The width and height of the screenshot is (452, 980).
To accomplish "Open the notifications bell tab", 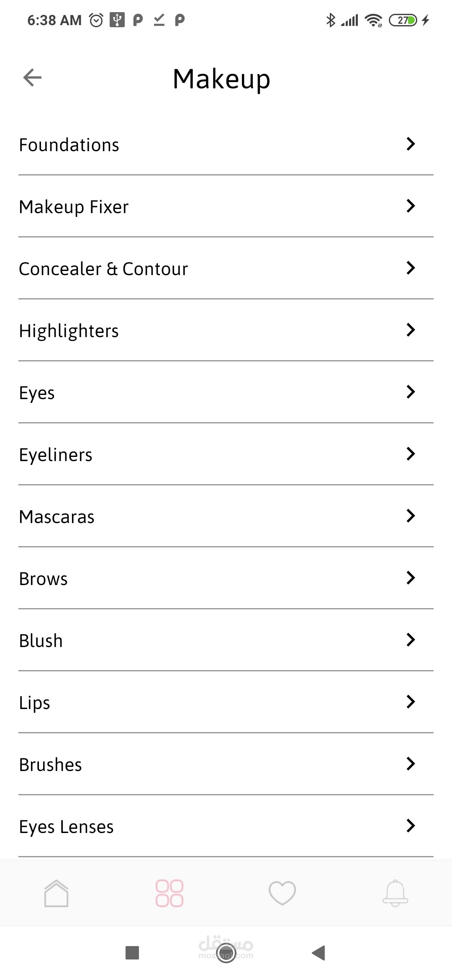I will (x=395, y=893).
